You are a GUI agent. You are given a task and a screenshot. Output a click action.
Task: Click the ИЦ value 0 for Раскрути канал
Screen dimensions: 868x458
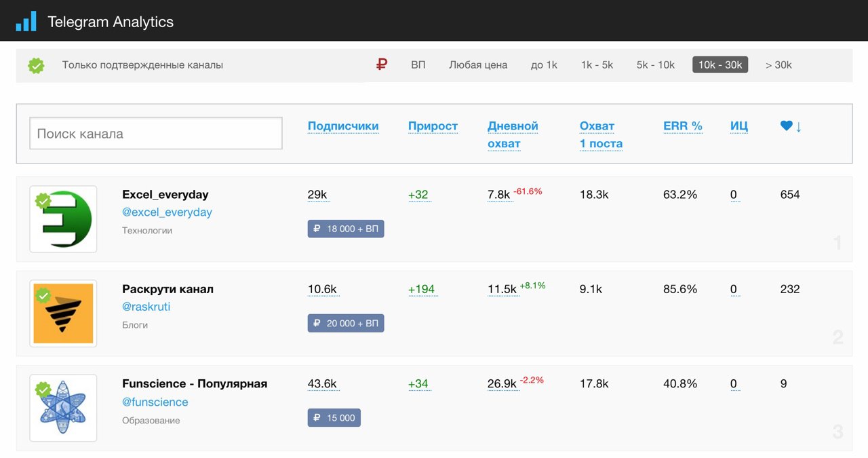click(x=734, y=289)
